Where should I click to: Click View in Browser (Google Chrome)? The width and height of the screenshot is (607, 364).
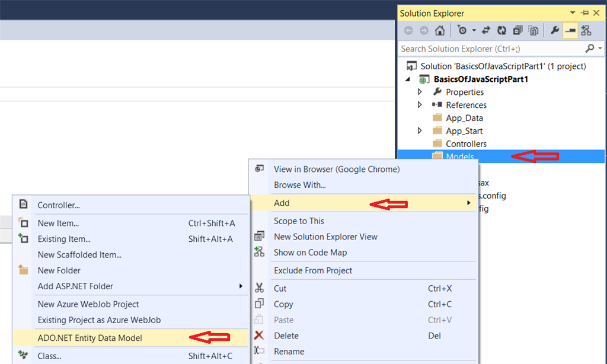coord(337,169)
